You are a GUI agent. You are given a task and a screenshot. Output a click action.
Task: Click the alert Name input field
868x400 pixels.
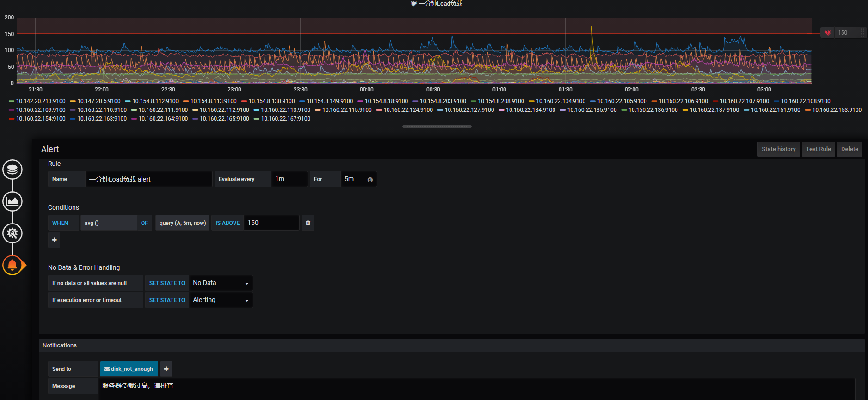pyautogui.click(x=149, y=179)
